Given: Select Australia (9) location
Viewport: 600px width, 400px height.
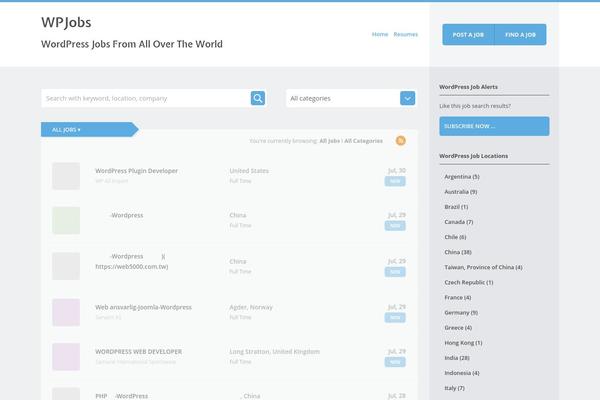Looking at the screenshot, I should pyautogui.click(x=461, y=191).
